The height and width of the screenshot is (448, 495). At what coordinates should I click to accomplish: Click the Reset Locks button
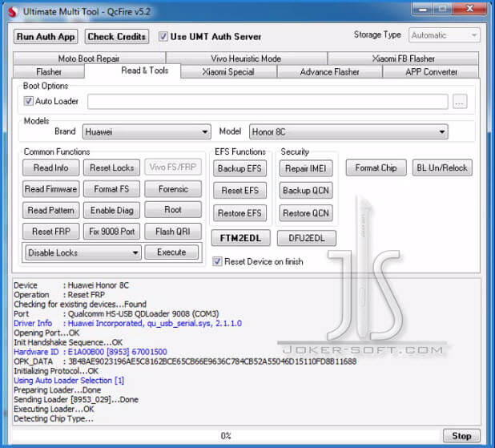click(112, 167)
